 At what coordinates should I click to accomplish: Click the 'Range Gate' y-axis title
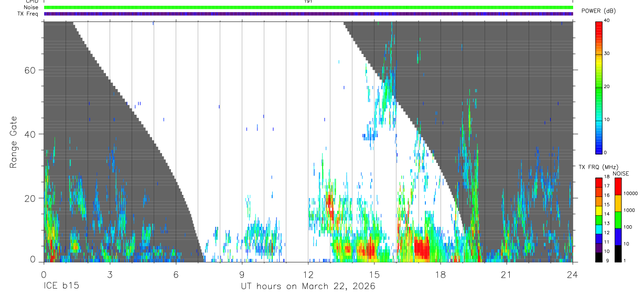[14, 142]
